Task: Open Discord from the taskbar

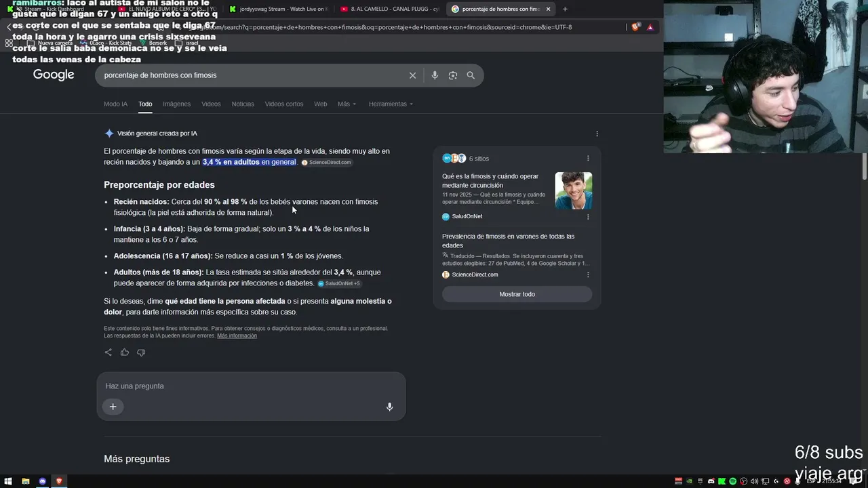Action: click(x=42, y=481)
